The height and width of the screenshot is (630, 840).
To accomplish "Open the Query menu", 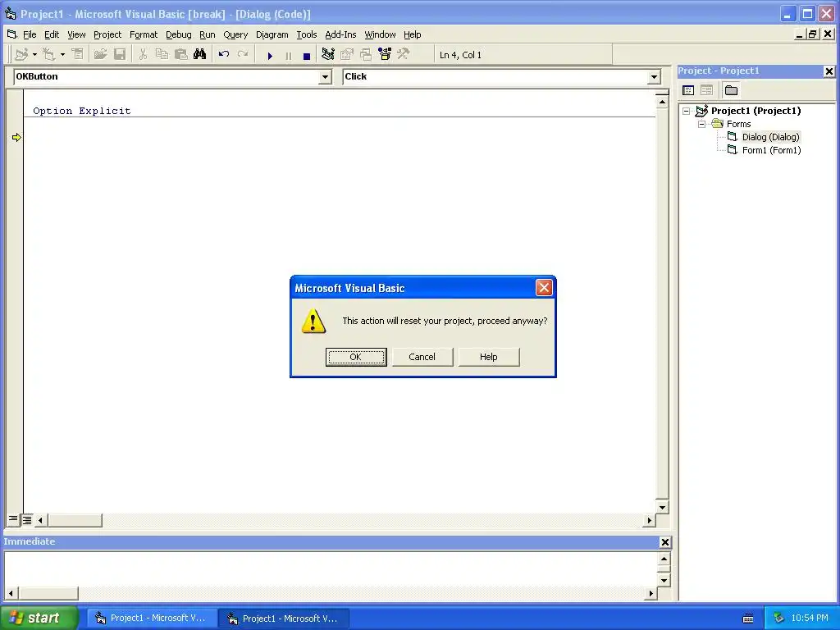I will tap(235, 34).
